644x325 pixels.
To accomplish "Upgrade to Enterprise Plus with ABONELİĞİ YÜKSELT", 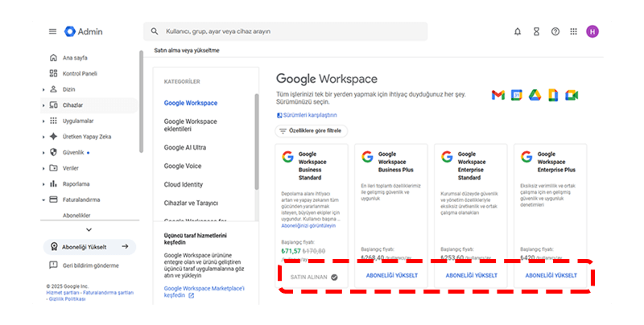I will 551,275.
